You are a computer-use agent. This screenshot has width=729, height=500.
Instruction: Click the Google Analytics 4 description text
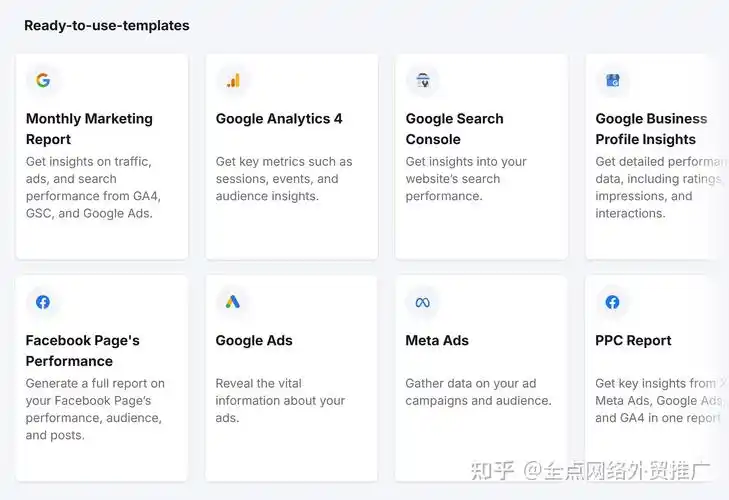coord(283,179)
